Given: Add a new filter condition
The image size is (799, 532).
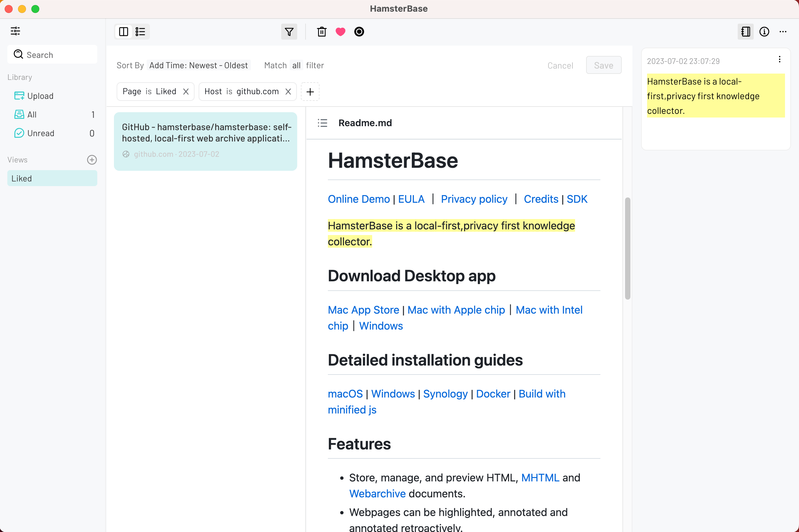Looking at the screenshot, I should point(310,92).
